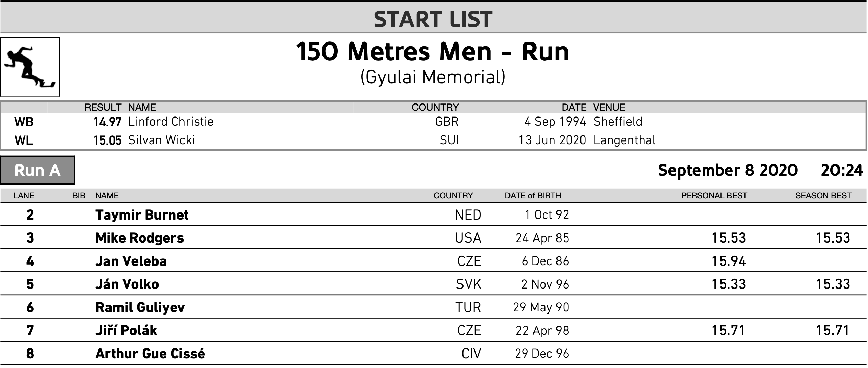
Task: Click the September 8 2020 date
Action: 728,170
